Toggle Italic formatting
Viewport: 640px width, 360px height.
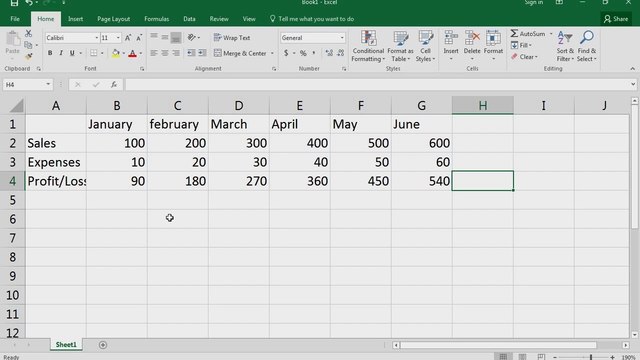pos(61,53)
